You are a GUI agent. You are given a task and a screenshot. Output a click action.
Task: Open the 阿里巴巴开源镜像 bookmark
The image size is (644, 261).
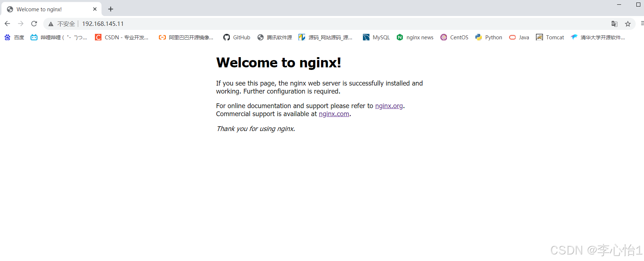(x=186, y=37)
